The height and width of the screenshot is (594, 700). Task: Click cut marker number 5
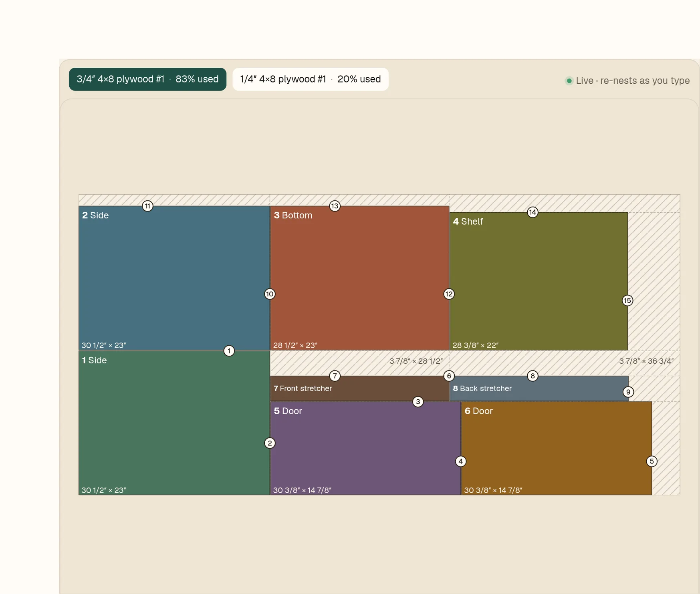(x=652, y=461)
